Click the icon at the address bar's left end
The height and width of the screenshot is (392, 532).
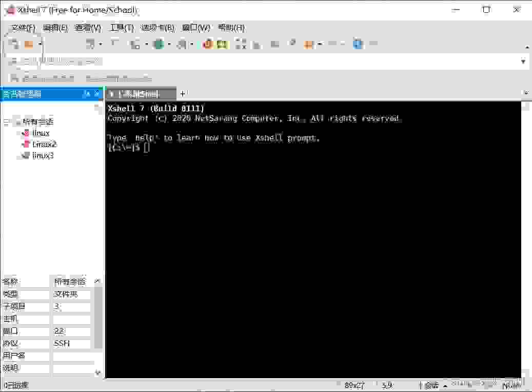(x=13, y=61)
